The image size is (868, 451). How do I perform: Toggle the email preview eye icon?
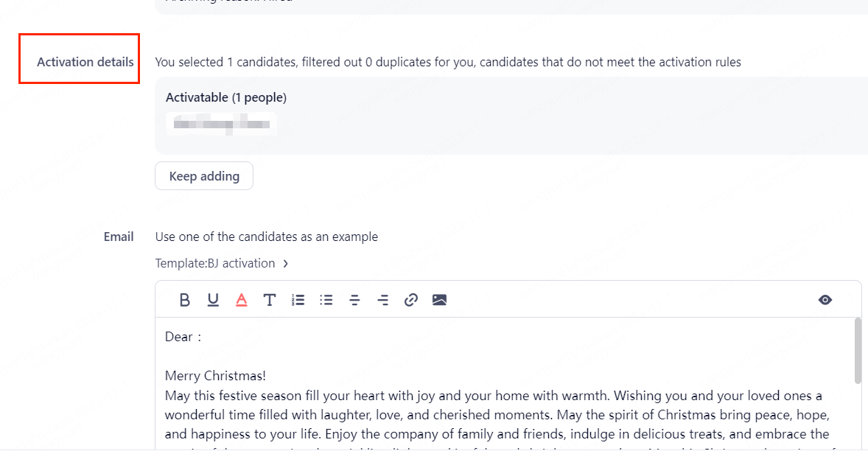[825, 300]
